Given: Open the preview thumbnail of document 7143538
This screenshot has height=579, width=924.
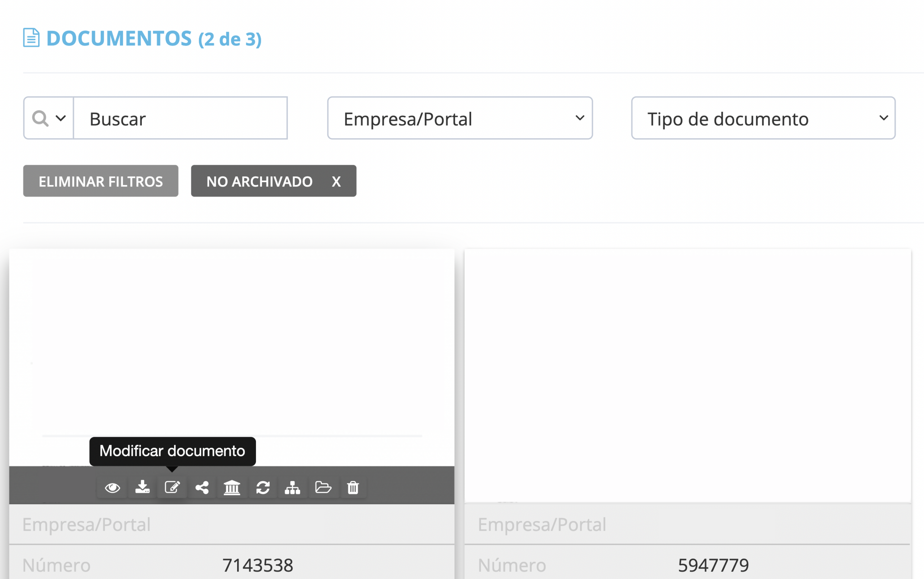Looking at the screenshot, I should pos(232,357).
